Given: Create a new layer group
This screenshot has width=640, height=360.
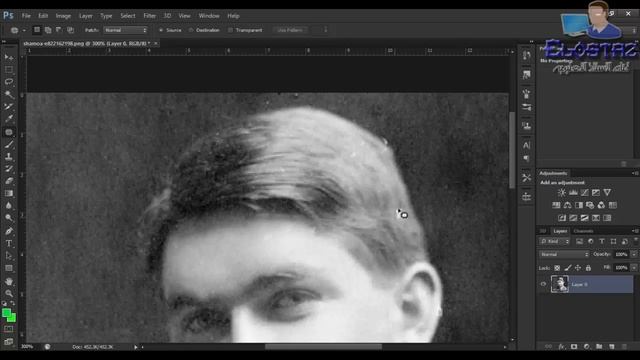Looking at the screenshot, I should click(599, 347).
